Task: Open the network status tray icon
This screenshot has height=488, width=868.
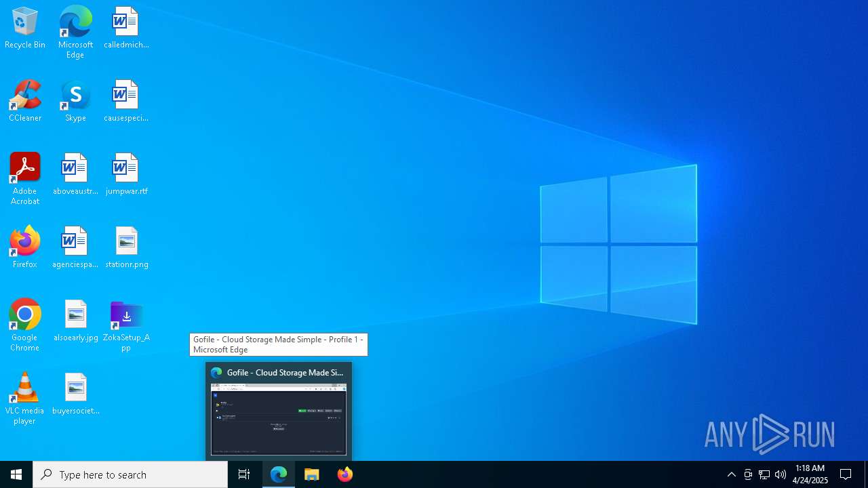Action: click(x=764, y=474)
